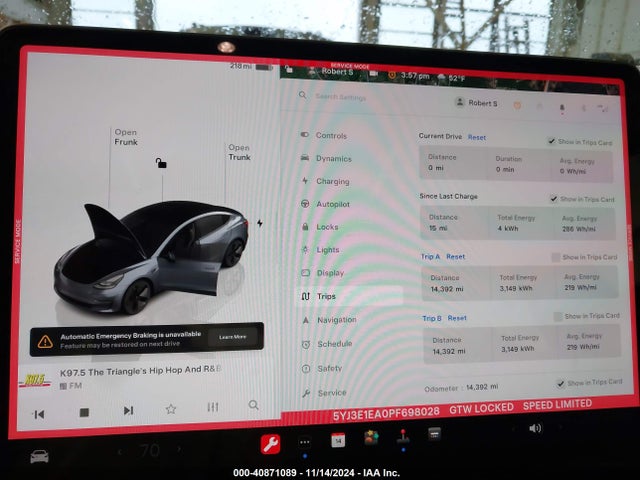Screen dimensions: 640x480
Task: Reset Trip B
Action: 457,318
